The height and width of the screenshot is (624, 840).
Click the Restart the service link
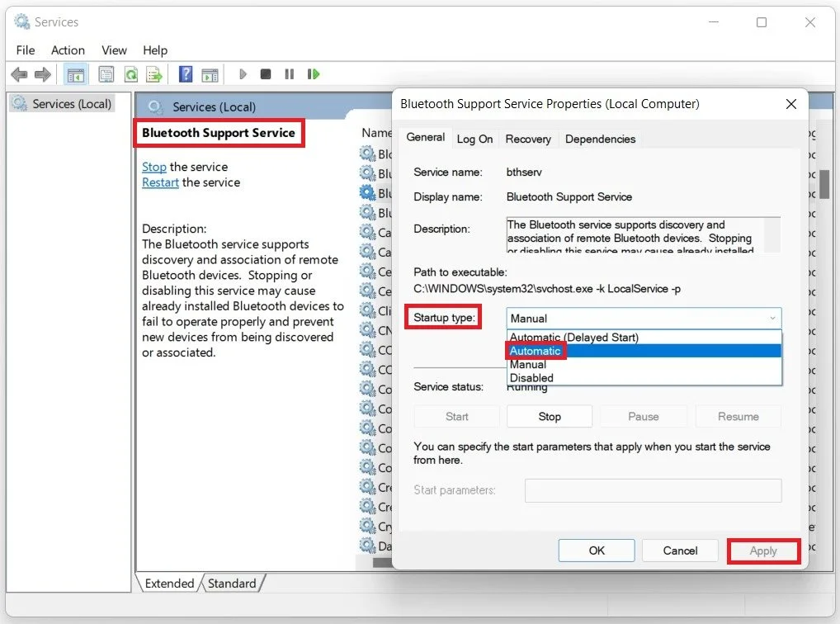[x=160, y=182]
